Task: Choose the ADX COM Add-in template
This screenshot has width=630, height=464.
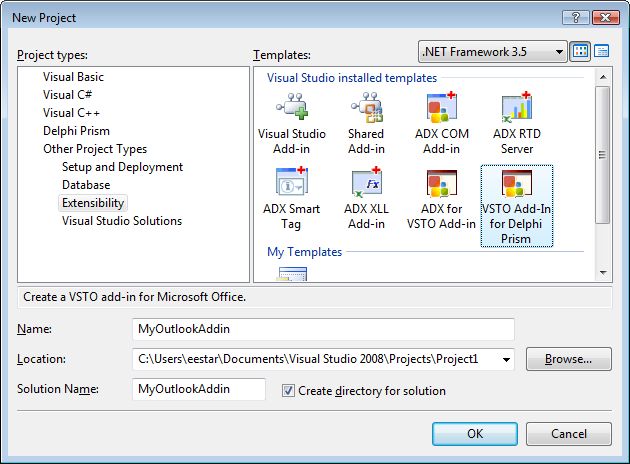Action: (442, 124)
